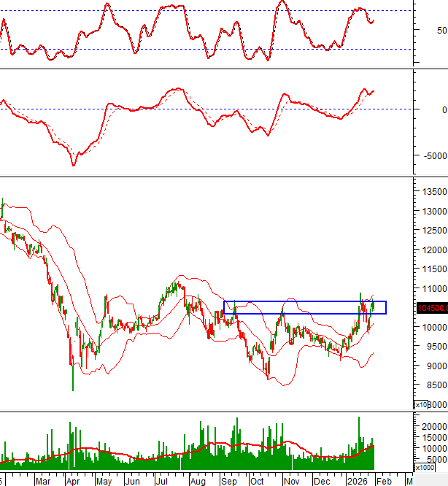This screenshot has width=448, height=486.
Task: Click the x10 price scale multiplier label
Action: tap(421, 404)
